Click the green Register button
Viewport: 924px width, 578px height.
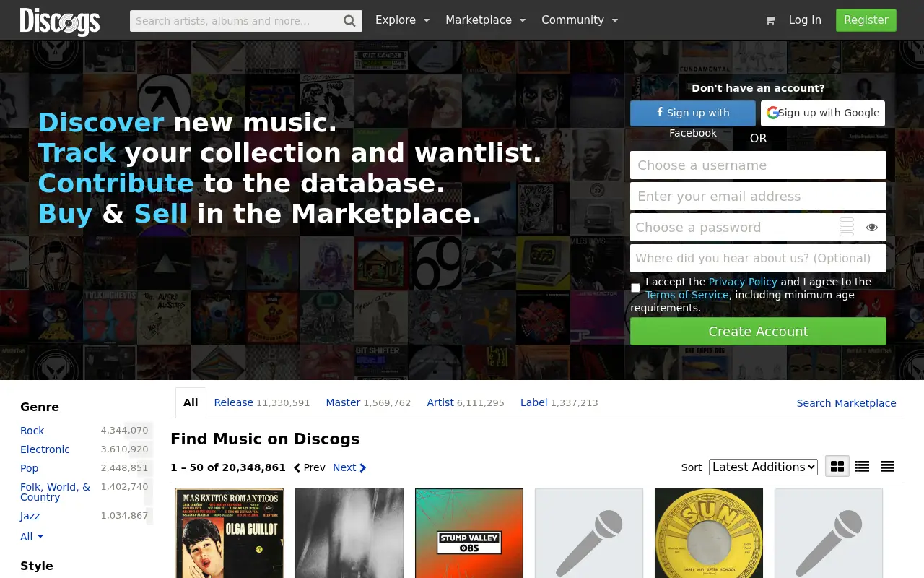click(866, 20)
